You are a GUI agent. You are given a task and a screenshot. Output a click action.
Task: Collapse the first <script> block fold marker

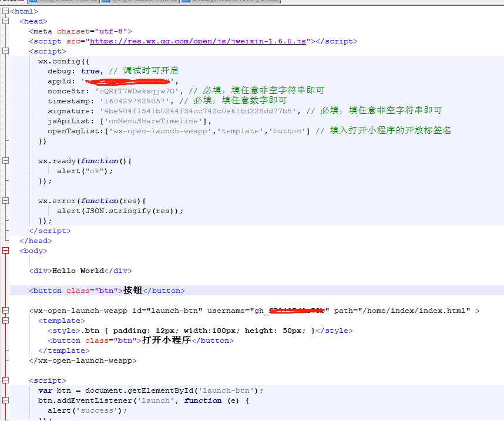click(x=5, y=50)
